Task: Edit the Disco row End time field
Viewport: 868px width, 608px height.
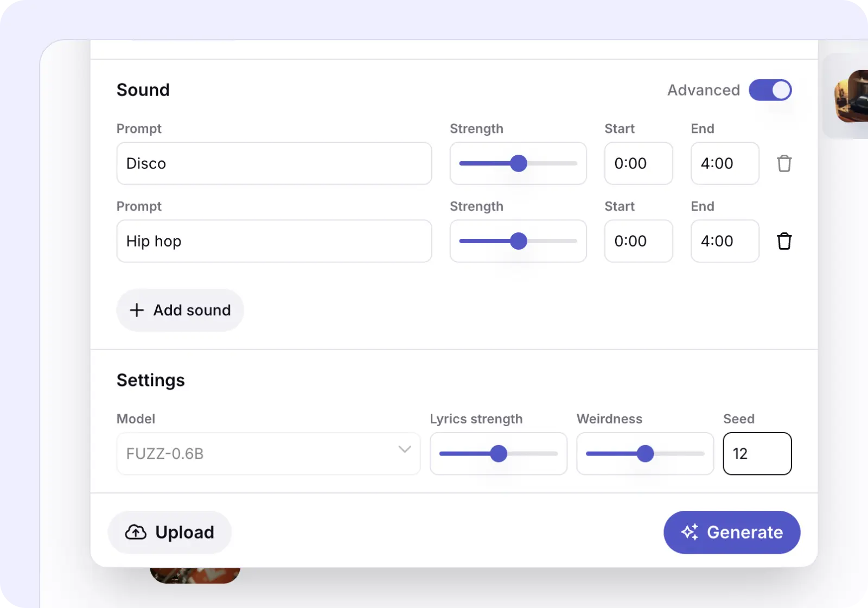Action: coord(725,163)
